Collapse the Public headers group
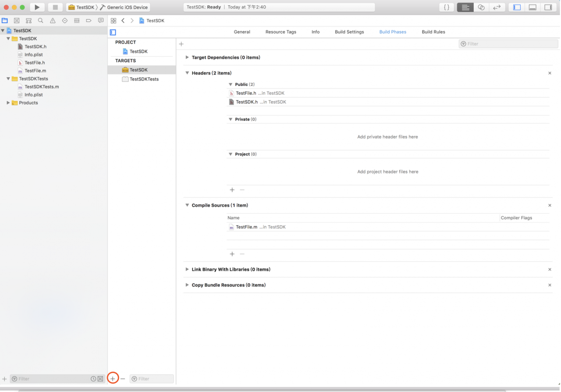Screen dimensions: 561x392 pyautogui.click(x=231, y=84)
